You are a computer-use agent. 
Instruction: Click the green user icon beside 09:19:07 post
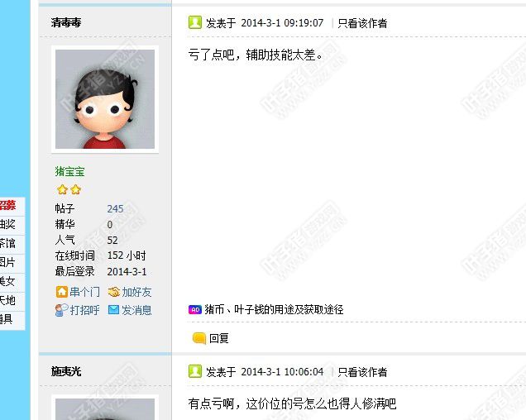click(x=195, y=22)
